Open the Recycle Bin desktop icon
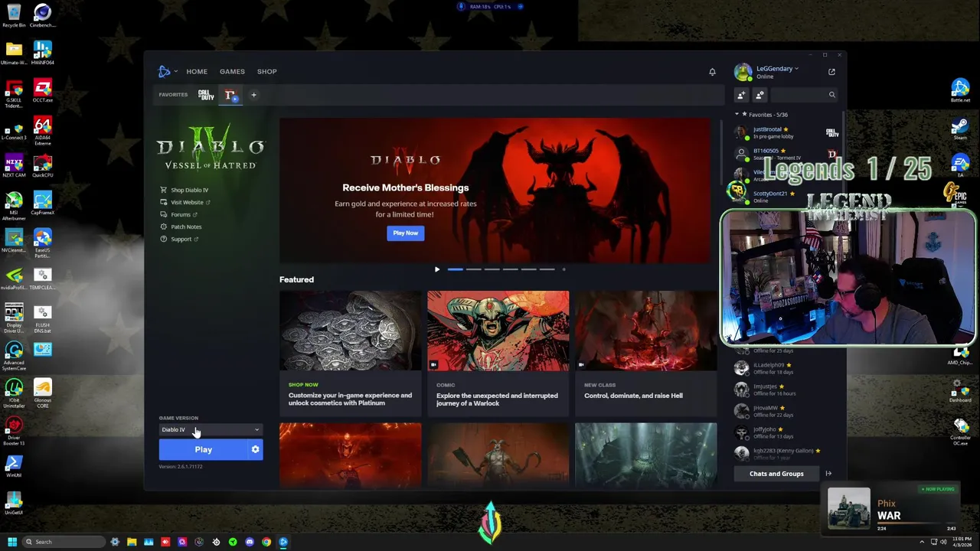The width and height of the screenshot is (980, 551). tap(14, 15)
